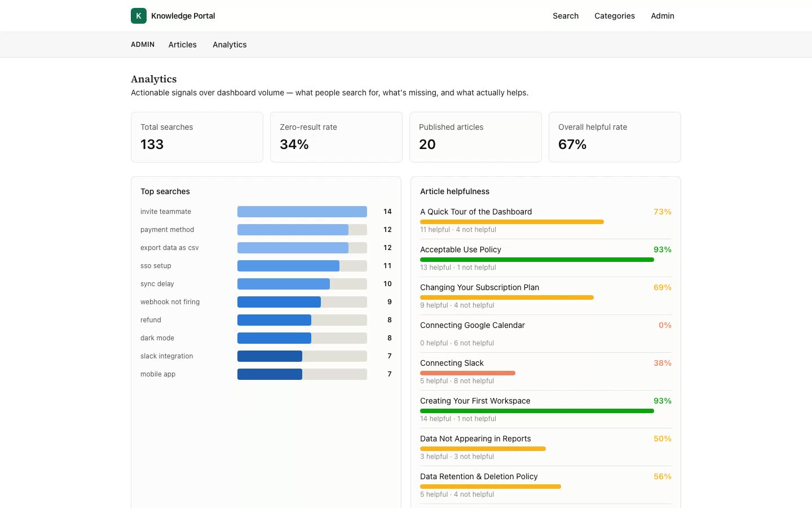Open Categories in the top navigation

click(615, 16)
